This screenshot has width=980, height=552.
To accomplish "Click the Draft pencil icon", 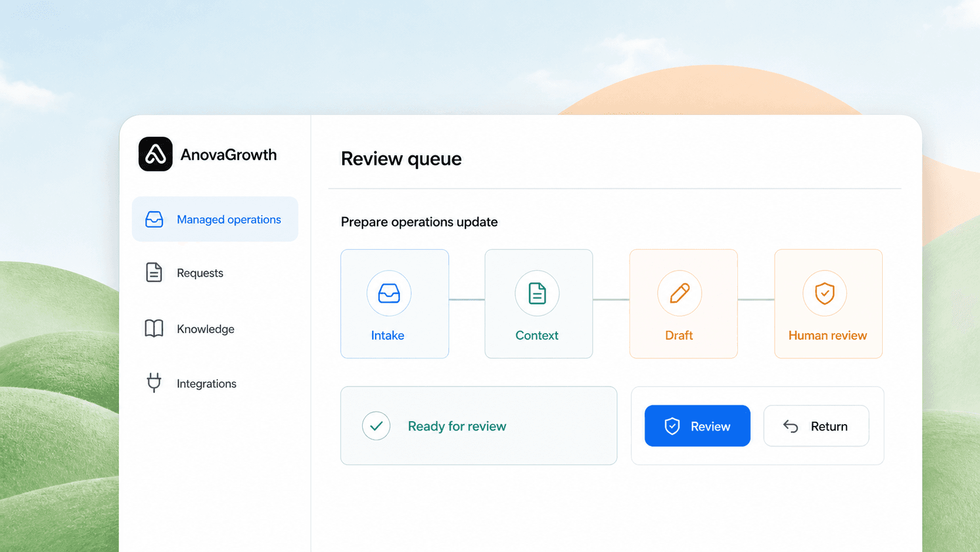I will 679,293.
